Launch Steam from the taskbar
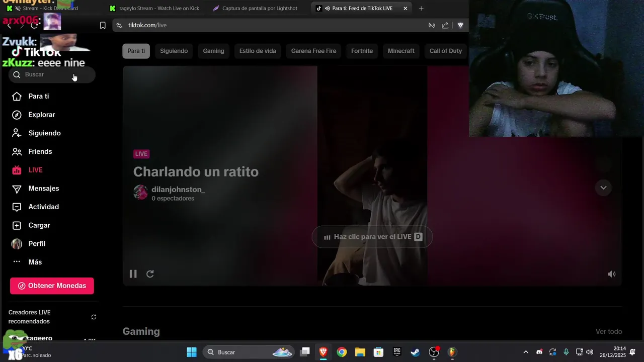The image size is (644, 362). tap(415, 352)
